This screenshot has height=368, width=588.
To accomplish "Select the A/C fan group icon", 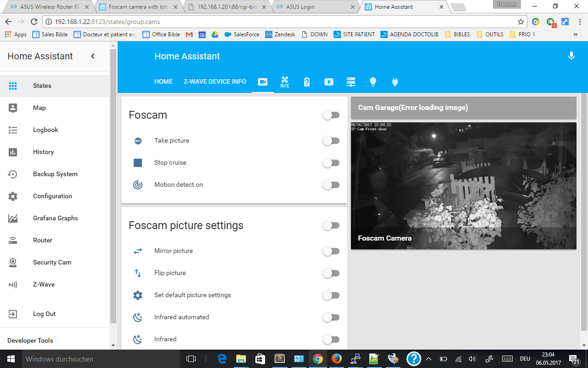I will point(284,81).
